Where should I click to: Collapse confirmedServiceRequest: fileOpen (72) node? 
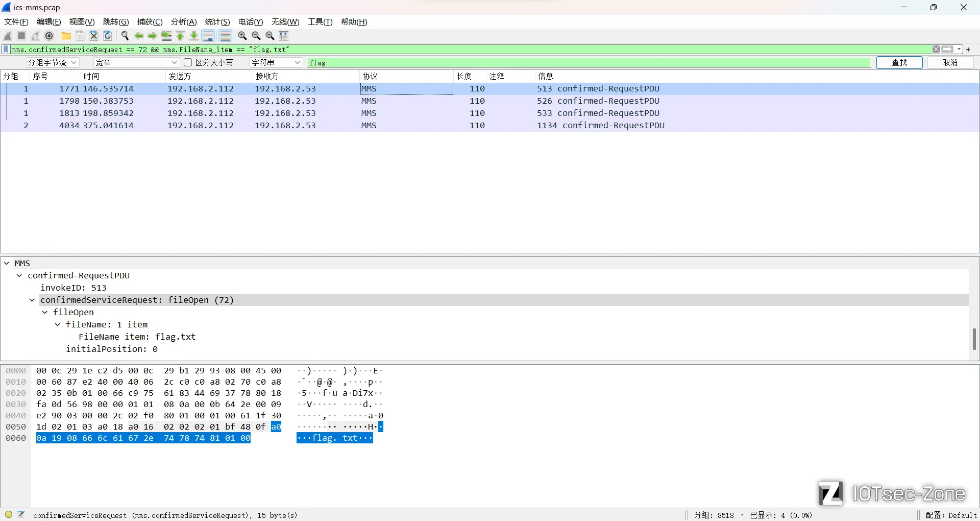(x=32, y=300)
